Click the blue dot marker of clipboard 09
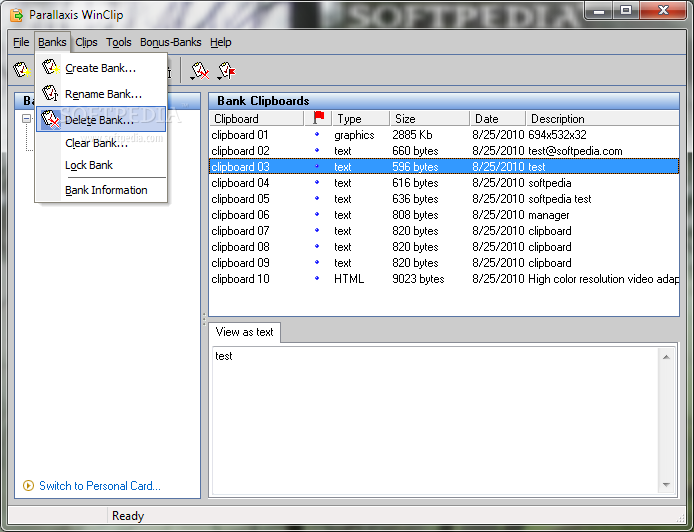Screen dimensions: 694x532 click(317, 262)
